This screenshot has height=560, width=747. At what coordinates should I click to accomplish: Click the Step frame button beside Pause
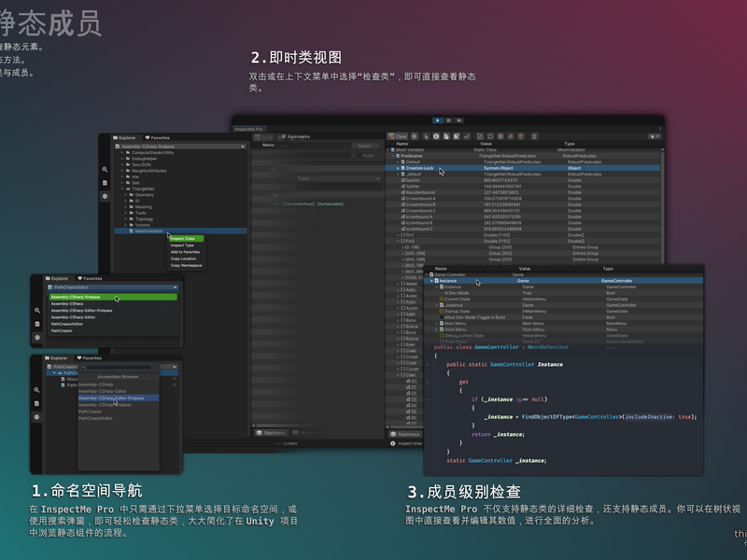point(459,120)
